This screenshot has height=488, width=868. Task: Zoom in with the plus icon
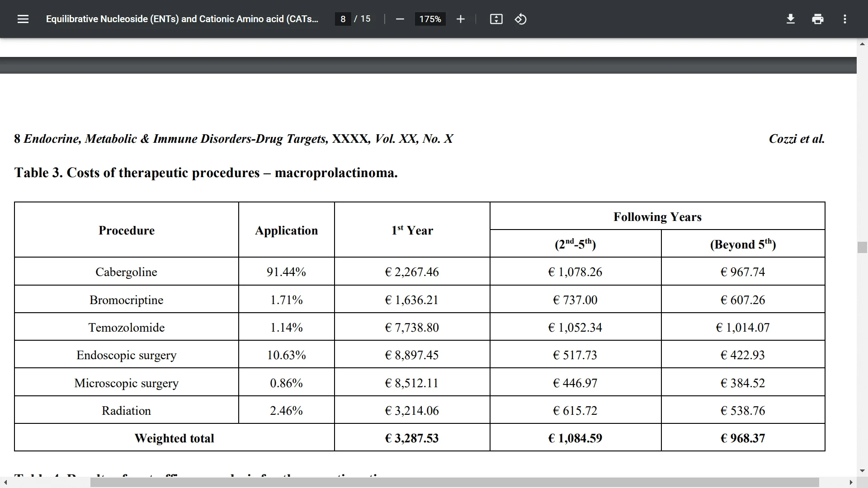click(460, 19)
